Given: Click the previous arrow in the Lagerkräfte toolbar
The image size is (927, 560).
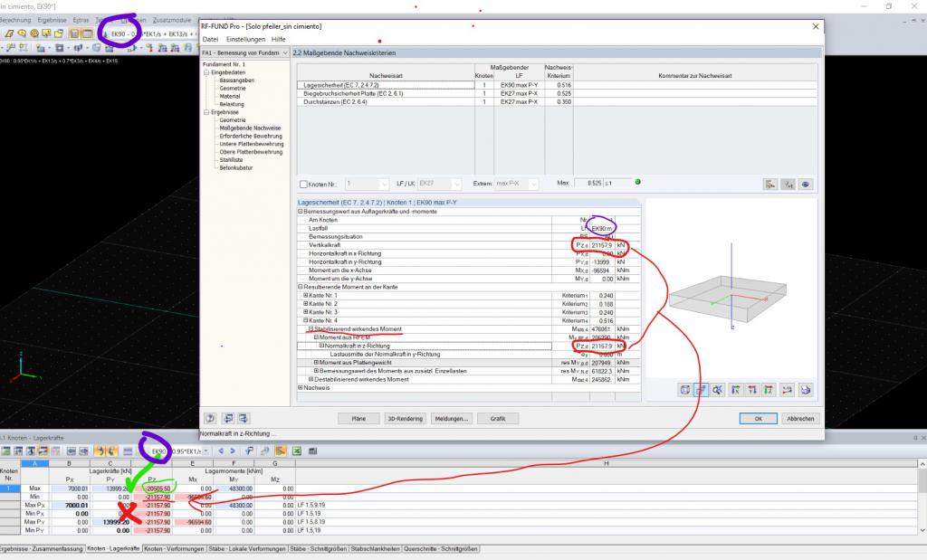Looking at the screenshot, I should click(x=221, y=451).
